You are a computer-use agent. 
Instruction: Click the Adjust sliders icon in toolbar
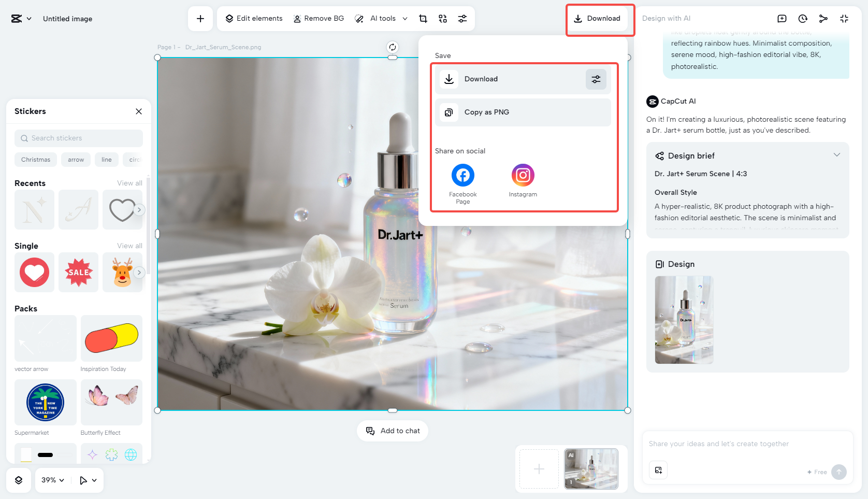462,18
